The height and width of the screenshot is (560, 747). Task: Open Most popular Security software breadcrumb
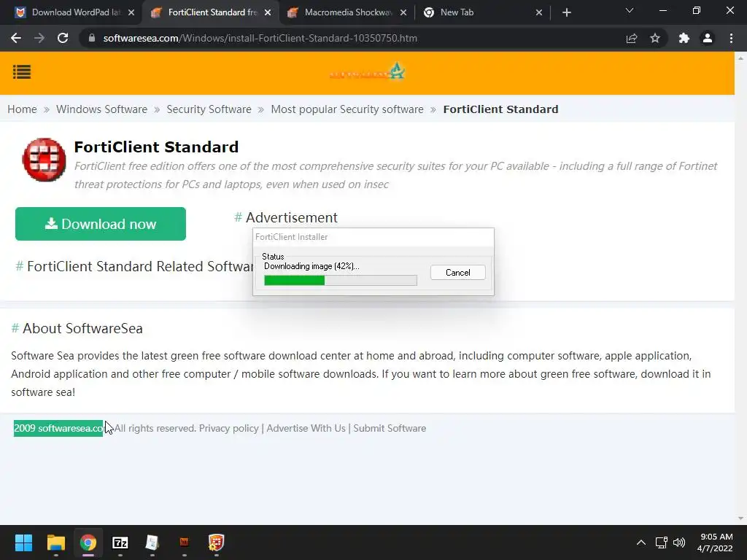(347, 109)
